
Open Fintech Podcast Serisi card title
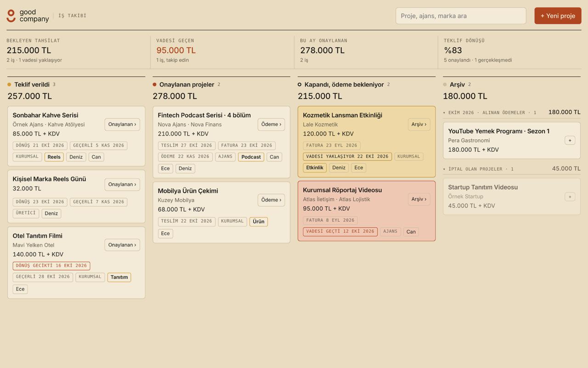click(x=204, y=115)
